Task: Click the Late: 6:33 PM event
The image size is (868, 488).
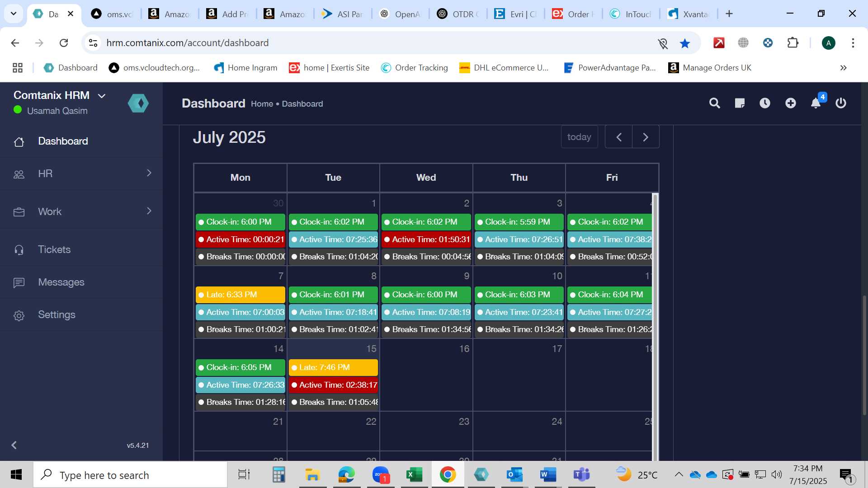Action: pyautogui.click(x=241, y=295)
